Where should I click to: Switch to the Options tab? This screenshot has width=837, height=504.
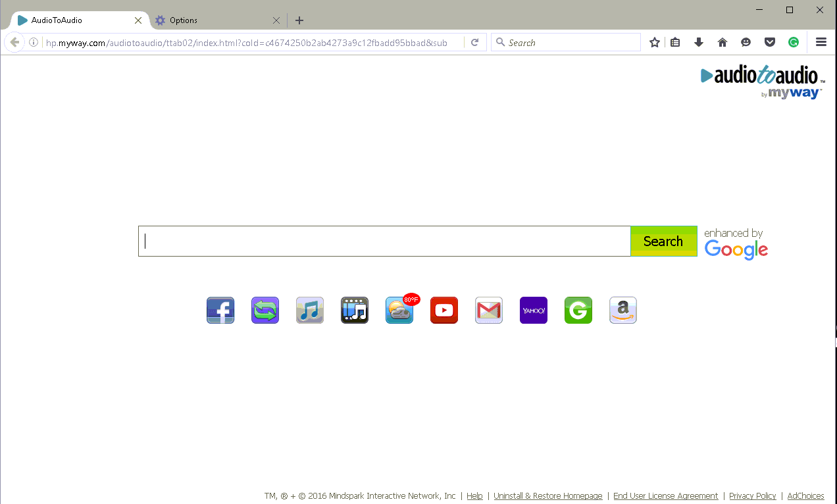pyautogui.click(x=217, y=20)
